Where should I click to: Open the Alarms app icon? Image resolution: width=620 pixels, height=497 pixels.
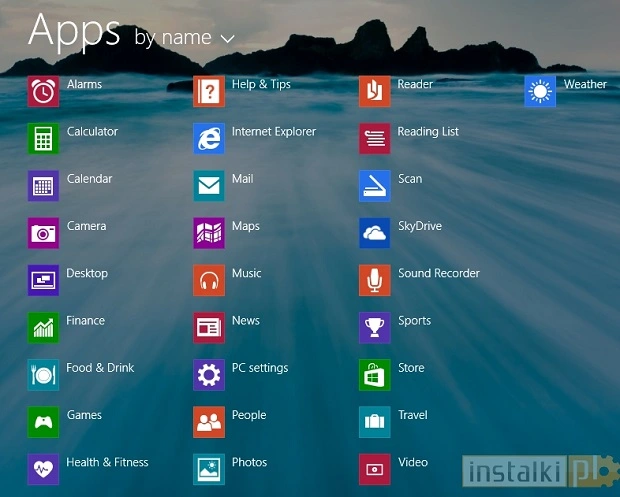43,91
